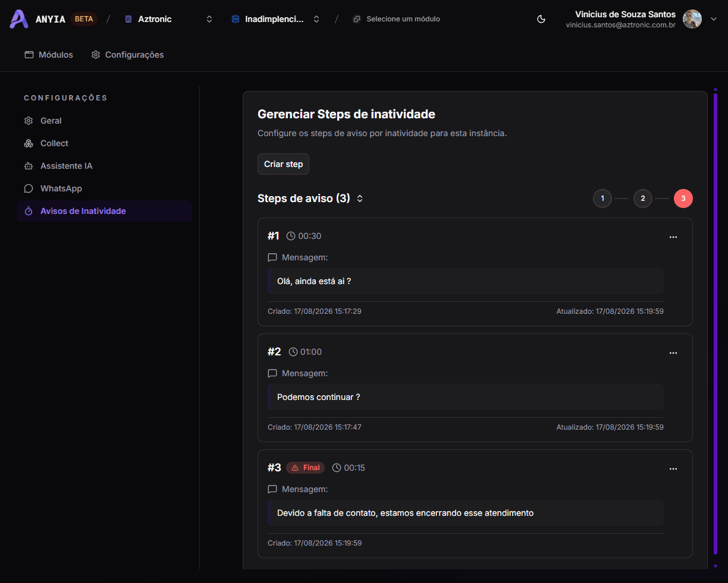Open the user avatar picture
Image resolution: width=728 pixels, height=583 pixels.
pyautogui.click(x=692, y=19)
